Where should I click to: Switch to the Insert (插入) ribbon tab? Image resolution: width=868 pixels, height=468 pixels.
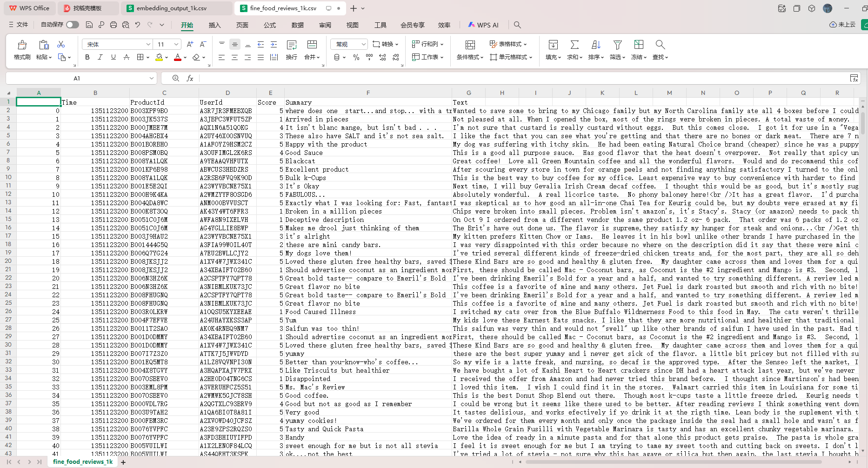click(x=214, y=25)
